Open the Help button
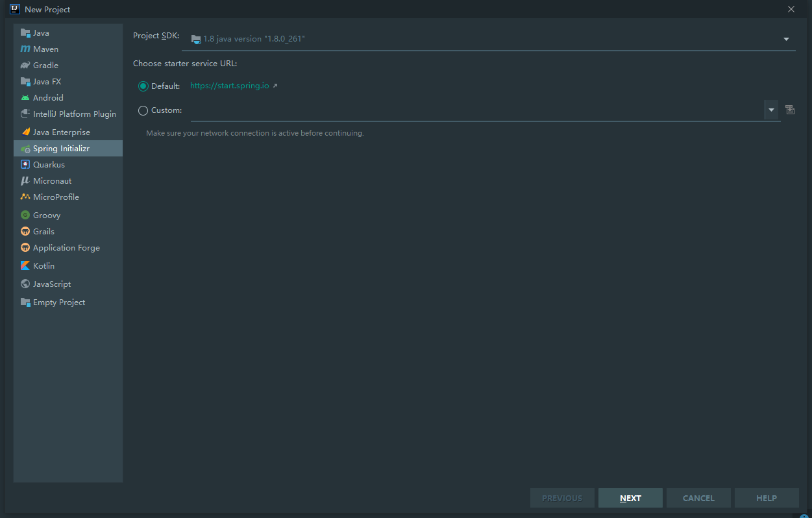Image resolution: width=812 pixels, height=518 pixels. pyautogui.click(x=767, y=498)
